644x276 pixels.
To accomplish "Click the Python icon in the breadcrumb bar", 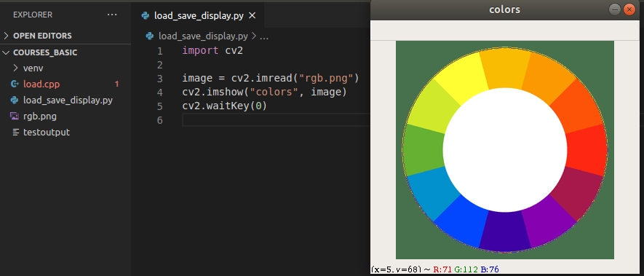I will [150, 36].
